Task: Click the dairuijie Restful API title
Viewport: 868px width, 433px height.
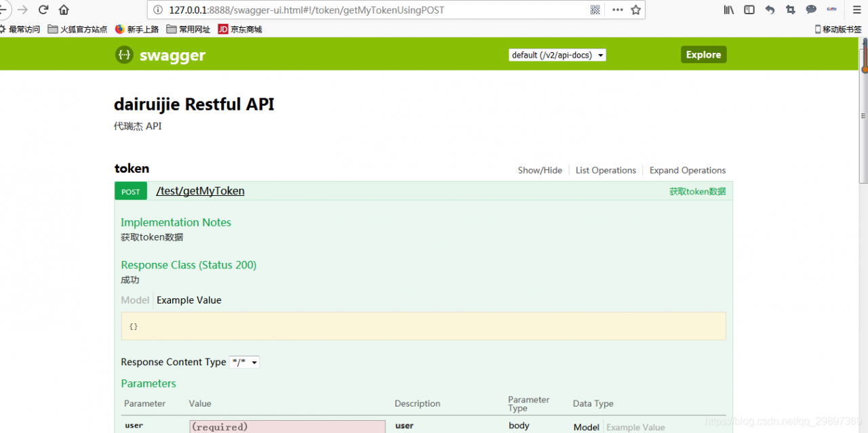Action: tap(194, 104)
